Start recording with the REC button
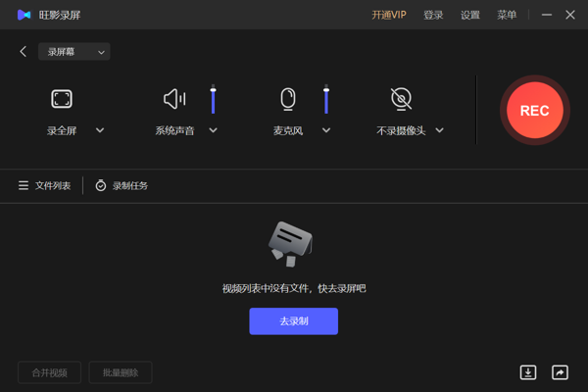This screenshot has width=588, height=392. (534, 111)
